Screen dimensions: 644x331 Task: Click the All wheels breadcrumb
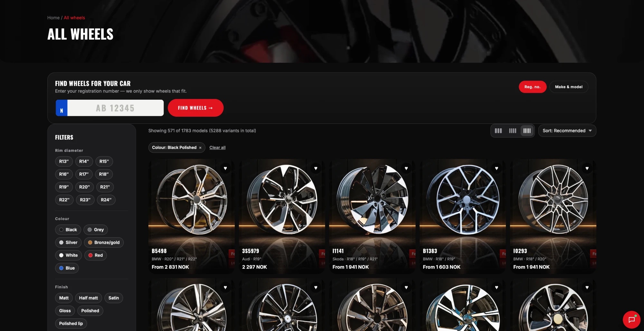pos(74,18)
